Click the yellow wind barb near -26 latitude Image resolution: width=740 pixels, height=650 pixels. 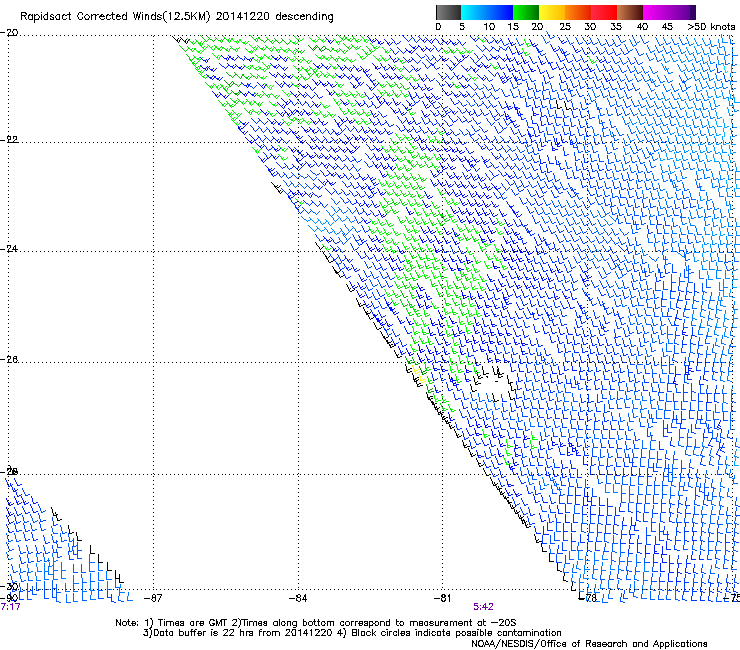[x=419, y=374]
